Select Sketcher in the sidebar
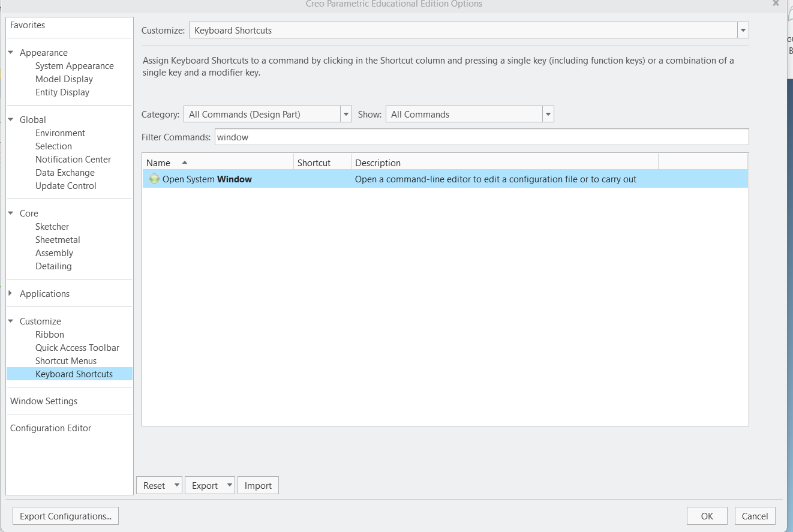 [x=52, y=226]
